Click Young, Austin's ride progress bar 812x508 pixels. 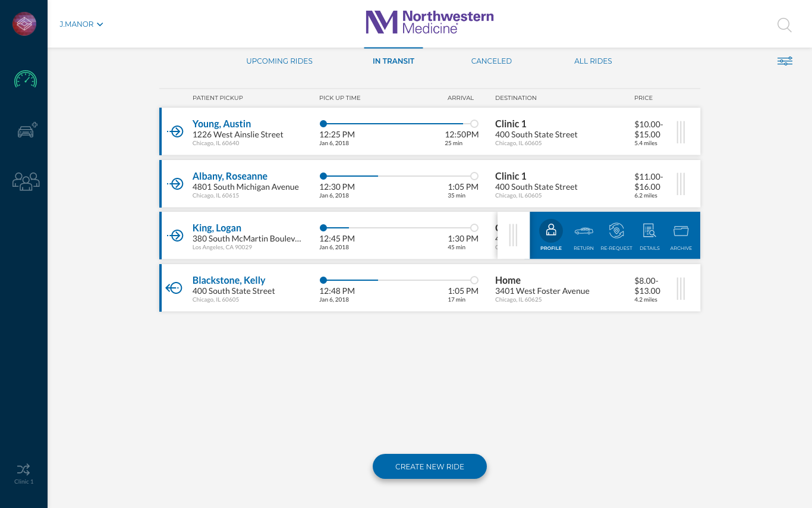pos(398,124)
